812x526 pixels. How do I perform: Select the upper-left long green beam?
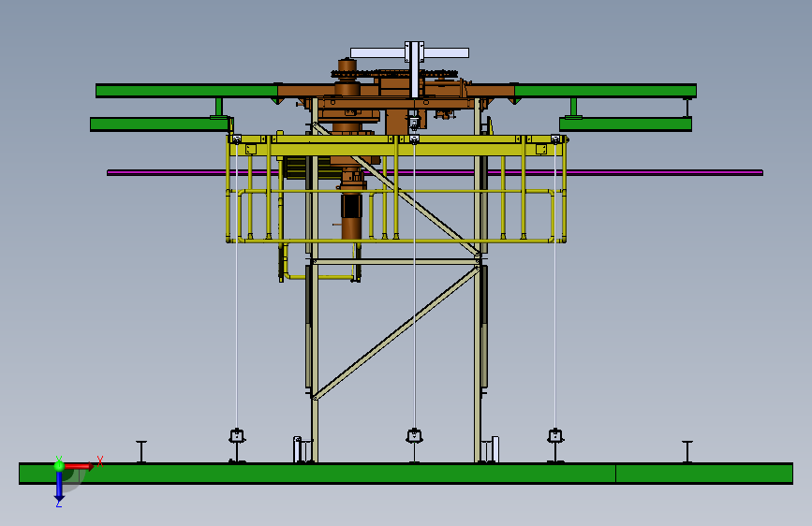coord(187,91)
